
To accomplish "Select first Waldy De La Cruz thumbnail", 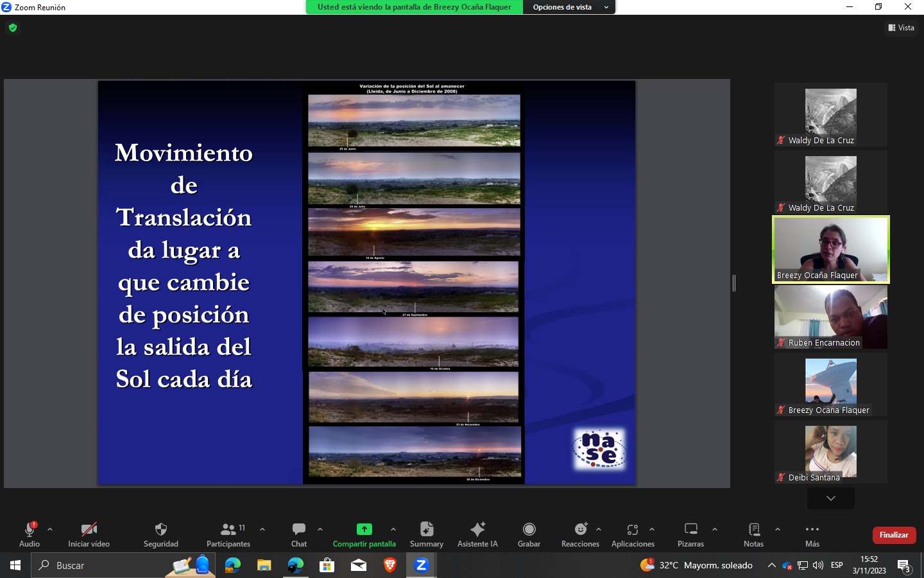I will click(x=831, y=115).
